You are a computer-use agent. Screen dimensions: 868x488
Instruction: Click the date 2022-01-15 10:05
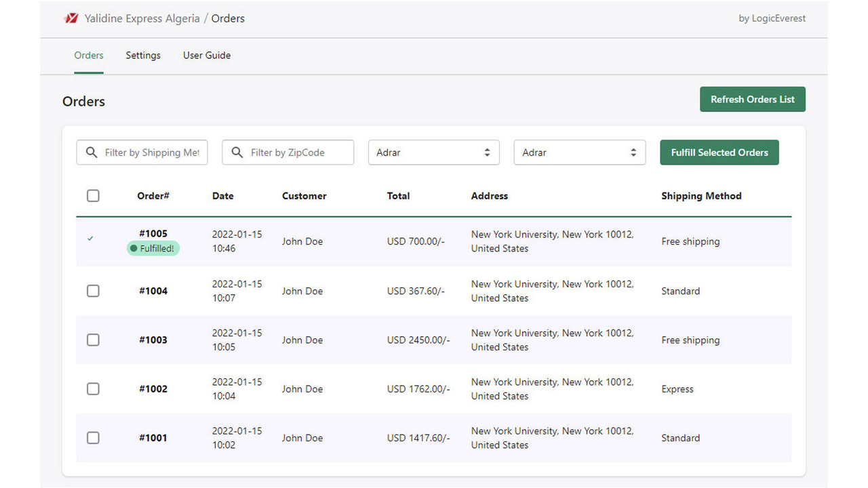click(x=237, y=340)
